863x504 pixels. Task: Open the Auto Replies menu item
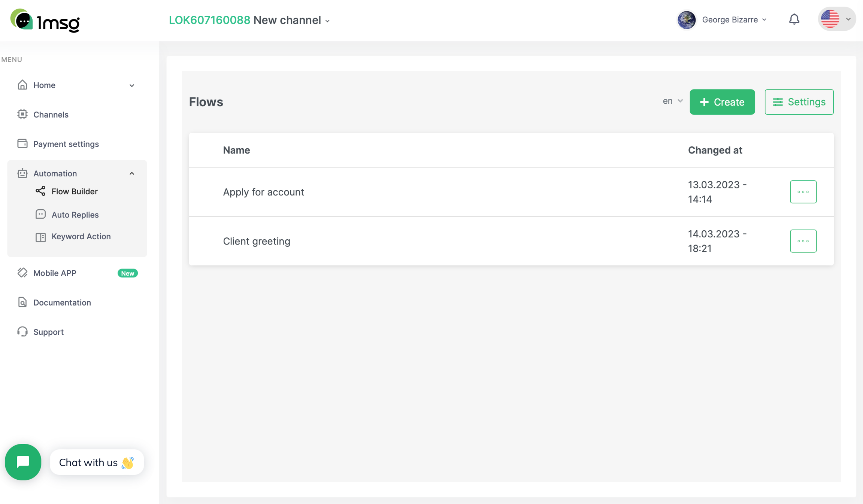coord(75,215)
